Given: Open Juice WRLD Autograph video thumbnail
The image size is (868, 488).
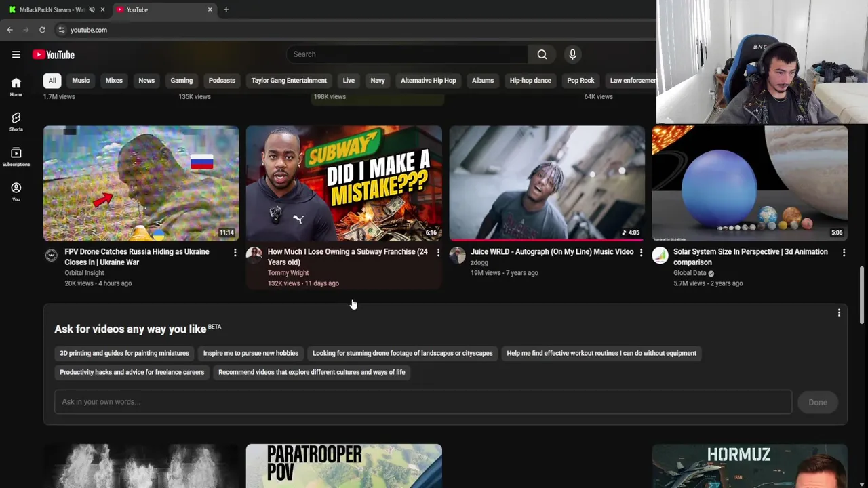Looking at the screenshot, I should click(x=547, y=183).
